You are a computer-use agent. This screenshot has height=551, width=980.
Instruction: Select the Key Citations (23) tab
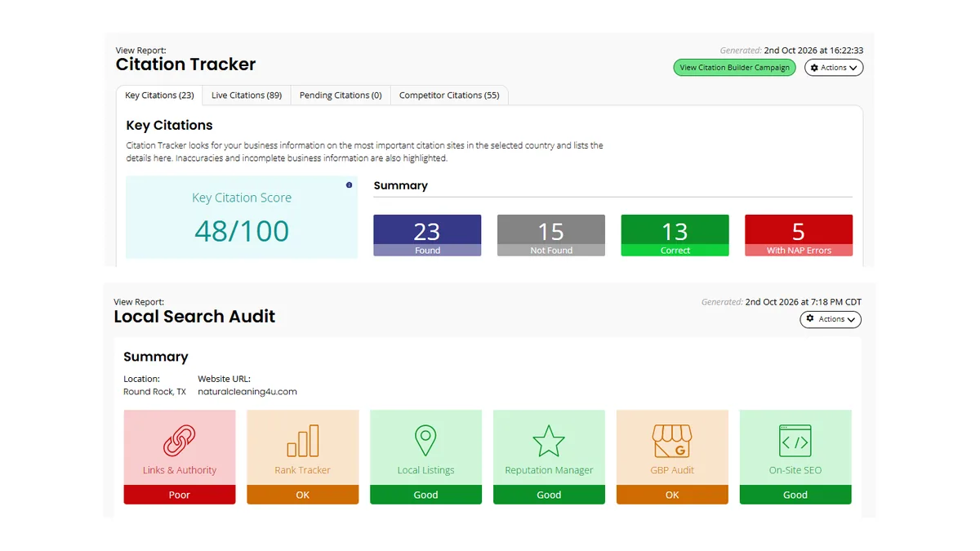pos(159,96)
